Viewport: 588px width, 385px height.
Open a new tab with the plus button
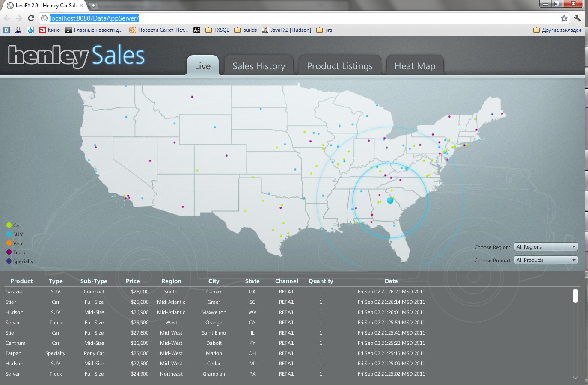click(x=93, y=6)
